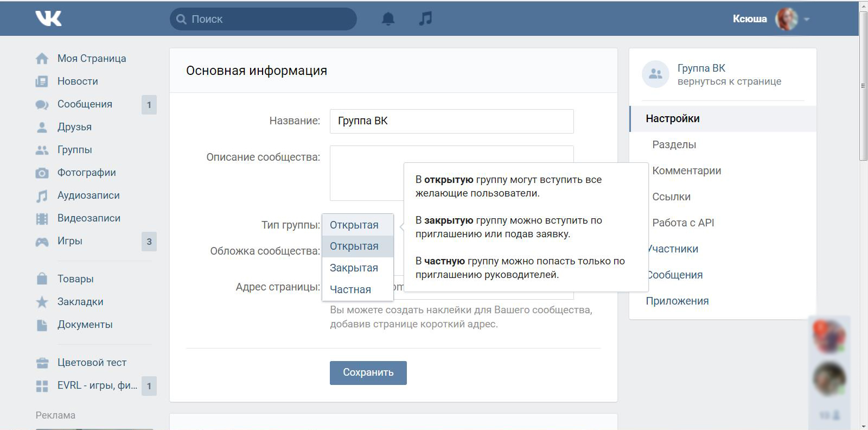This screenshot has height=430, width=868.
Task: Choose Закрытая in the group type list
Action: [358, 268]
